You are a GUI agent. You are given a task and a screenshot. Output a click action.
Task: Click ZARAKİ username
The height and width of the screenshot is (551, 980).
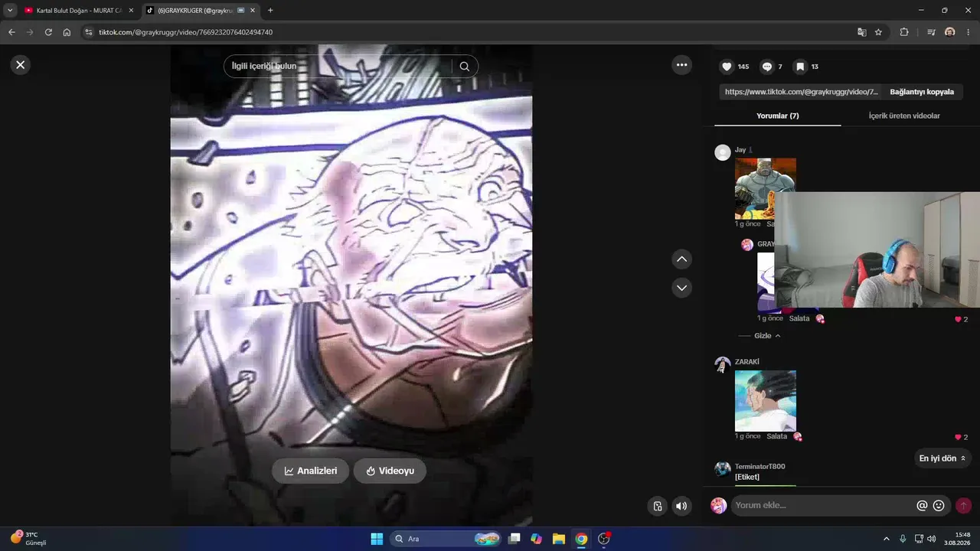(747, 362)
